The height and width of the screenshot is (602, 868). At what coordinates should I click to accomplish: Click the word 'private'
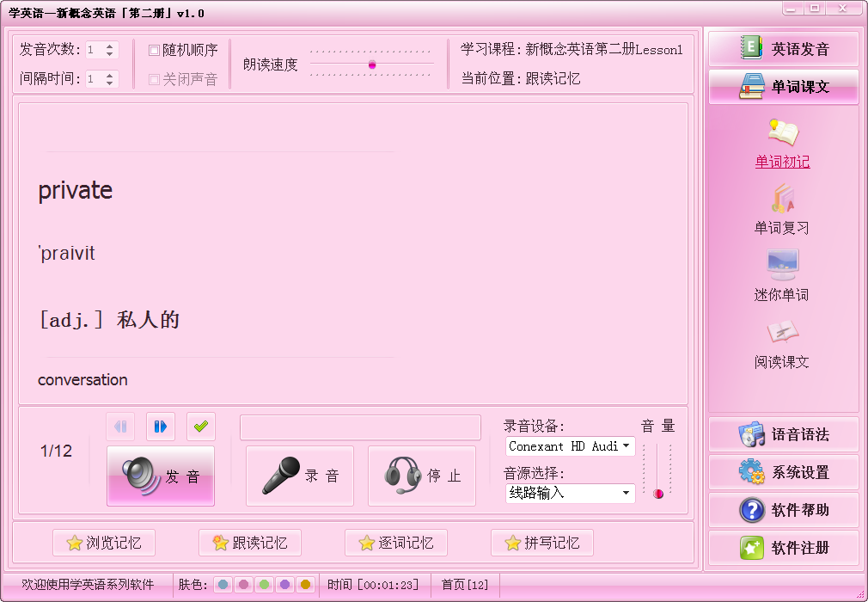click(x=76, y=191)
